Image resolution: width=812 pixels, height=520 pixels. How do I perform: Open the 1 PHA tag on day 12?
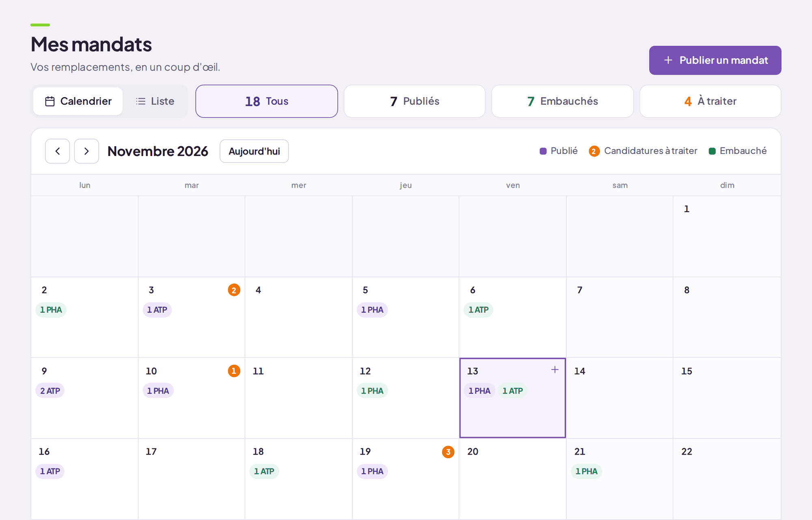372,391
